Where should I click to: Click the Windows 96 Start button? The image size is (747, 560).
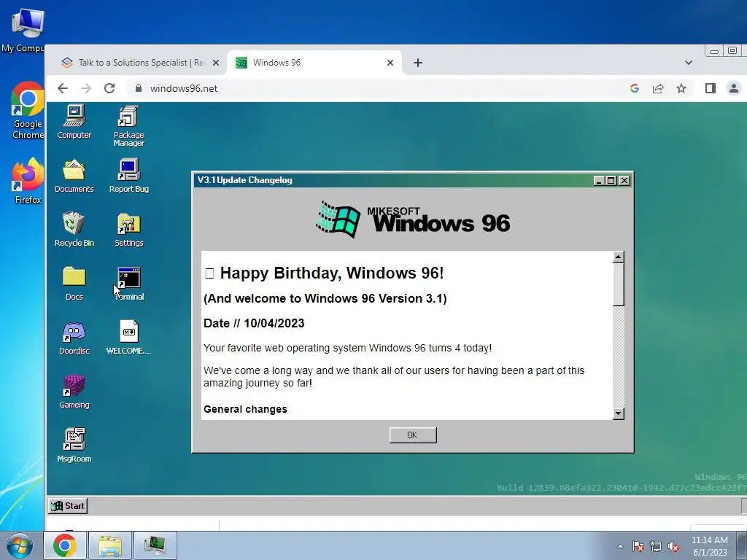pos(68,506)
